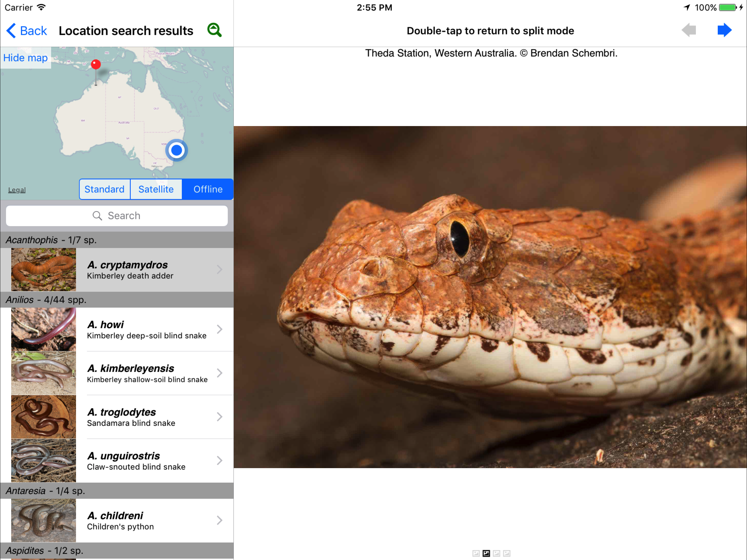Select the red map pin
The image size is (747, 560).
(x=96, y=64)
